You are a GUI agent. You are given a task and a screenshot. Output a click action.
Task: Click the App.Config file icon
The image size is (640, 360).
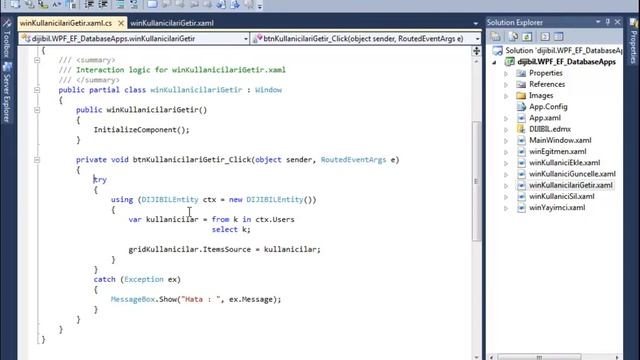tap(521, 107)
